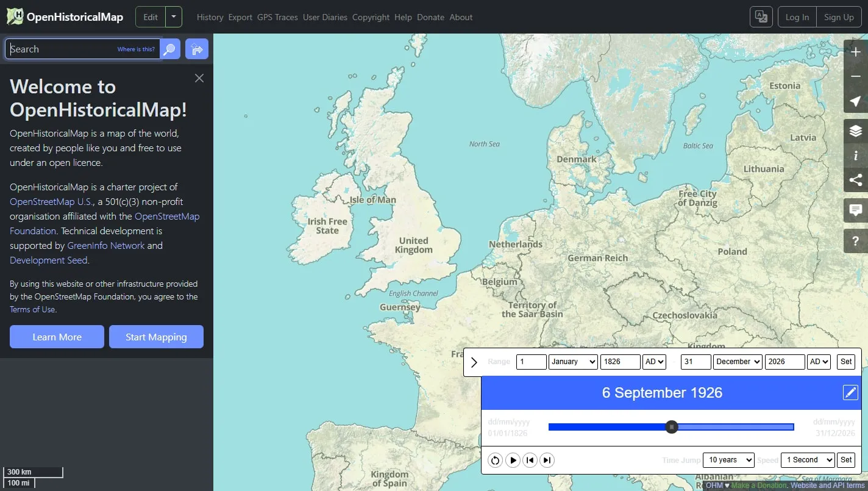The height and width of the screenshot is (491, 868).
Task: Open the start month January dropdown
Action: pos(573,362)
